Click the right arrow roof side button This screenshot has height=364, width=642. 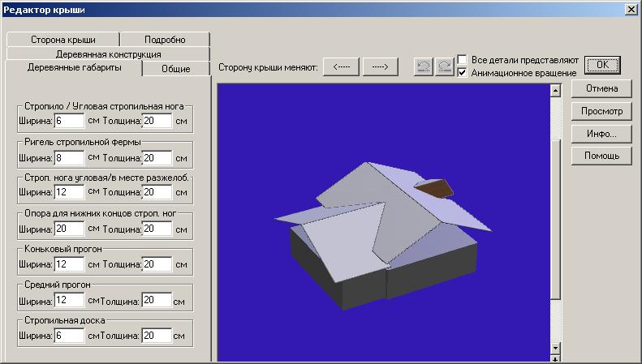pyautogui.click(x=380, y=66)
